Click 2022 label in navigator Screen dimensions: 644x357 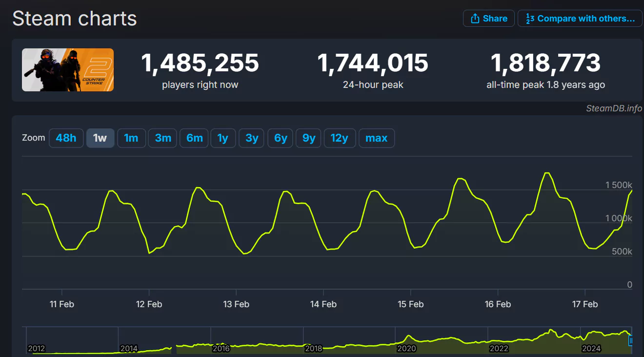tap(499, 349)
